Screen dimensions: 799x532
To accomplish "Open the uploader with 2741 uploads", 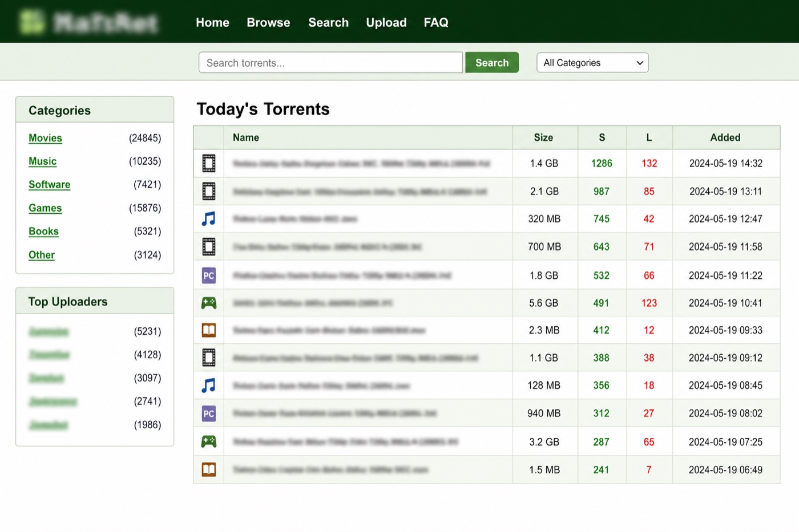I will pyautogui.click(x=53, y=401).
